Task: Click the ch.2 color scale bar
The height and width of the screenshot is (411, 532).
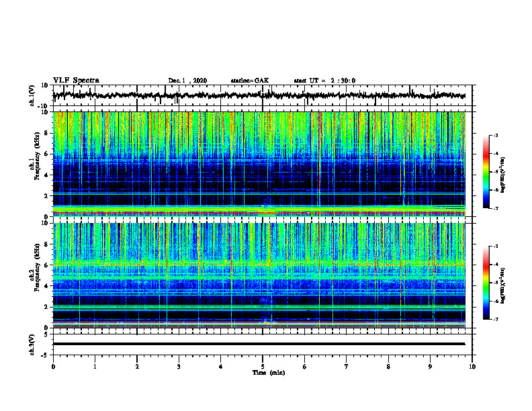Action: click(486, 283)
